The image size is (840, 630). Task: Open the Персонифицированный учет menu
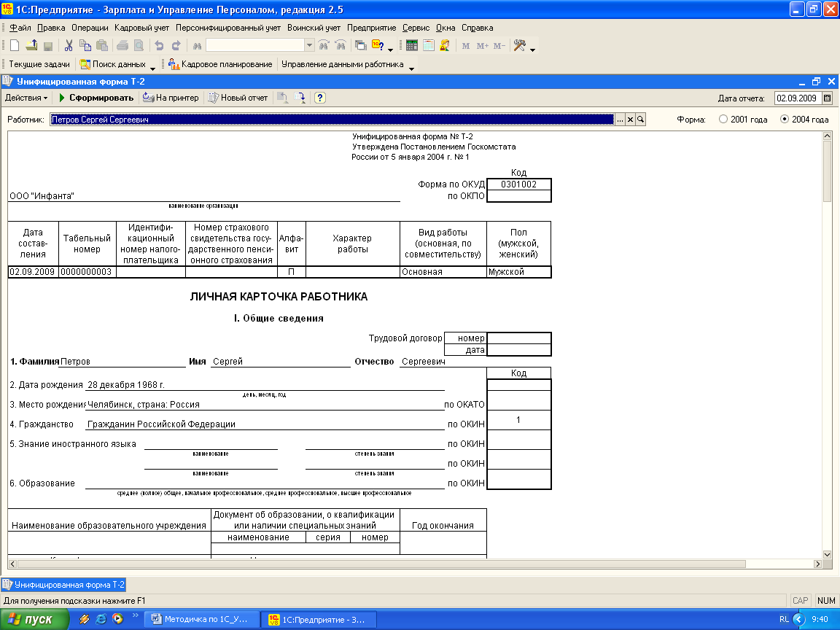(228, 28)
